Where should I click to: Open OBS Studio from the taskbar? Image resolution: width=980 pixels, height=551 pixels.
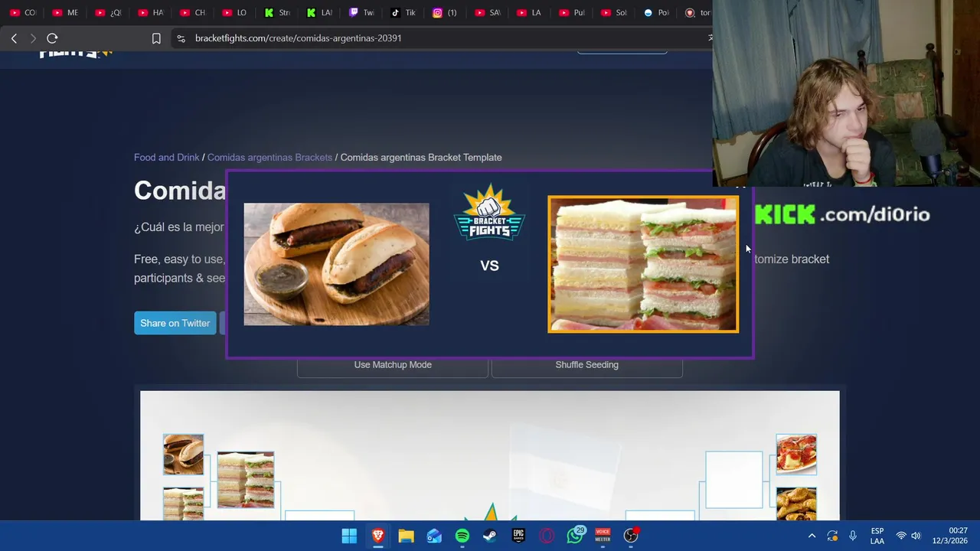click(x=631, y=536)
